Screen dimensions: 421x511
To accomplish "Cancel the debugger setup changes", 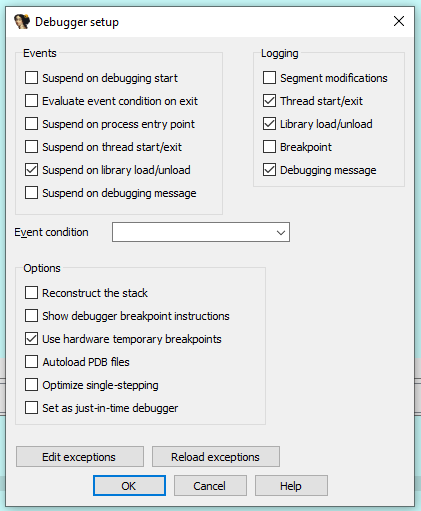I will tap(210, 486).
